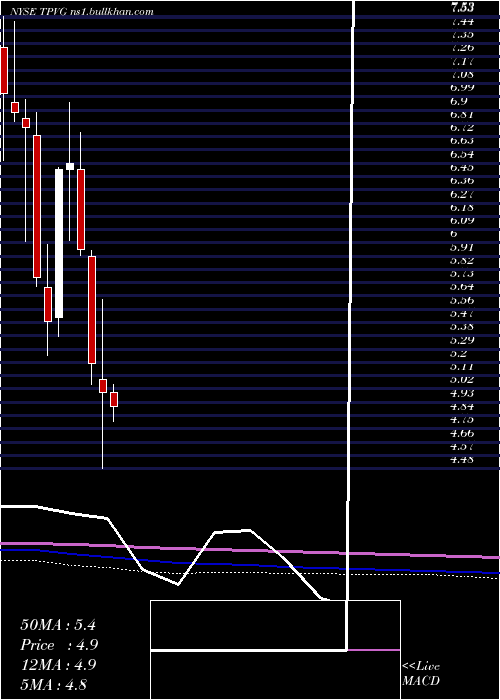Click the 6.09 price axis label
Screen dimensions: 500x700
pyautogui.click(x=461, y=221)
